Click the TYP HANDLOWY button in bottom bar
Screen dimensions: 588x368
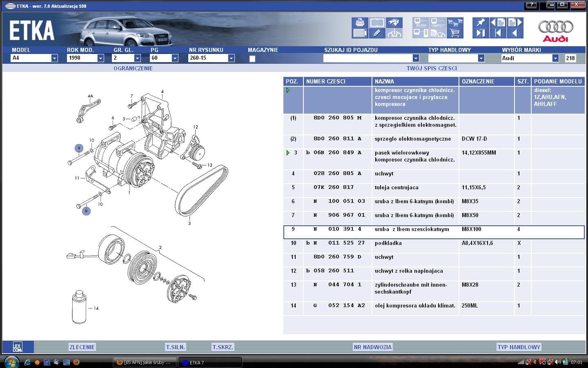pos(519,347)
